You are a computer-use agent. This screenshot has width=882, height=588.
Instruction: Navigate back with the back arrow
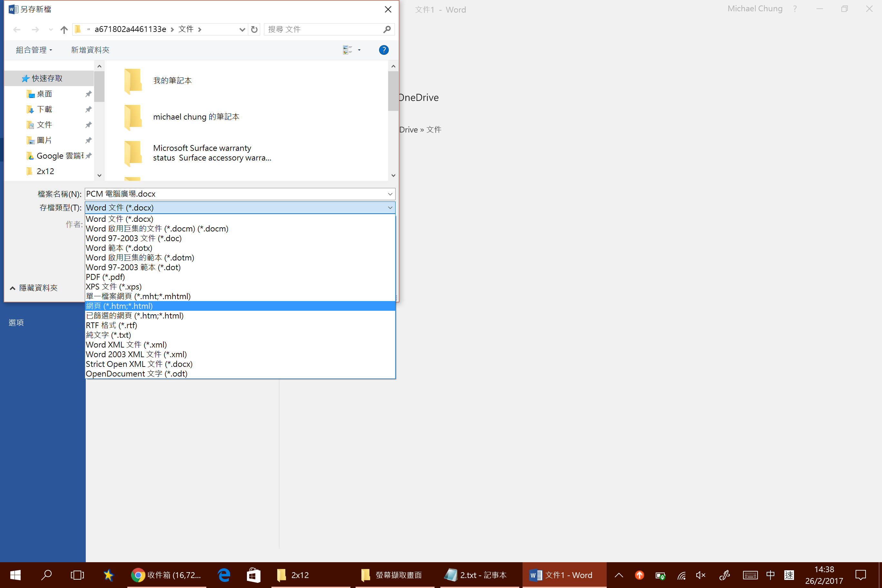point(16,29)
